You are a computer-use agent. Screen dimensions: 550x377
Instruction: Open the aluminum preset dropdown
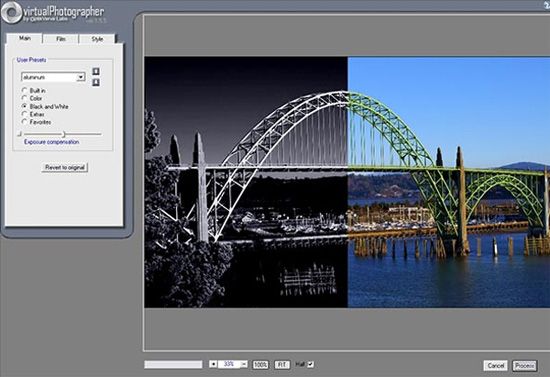[x=81, y=77]
